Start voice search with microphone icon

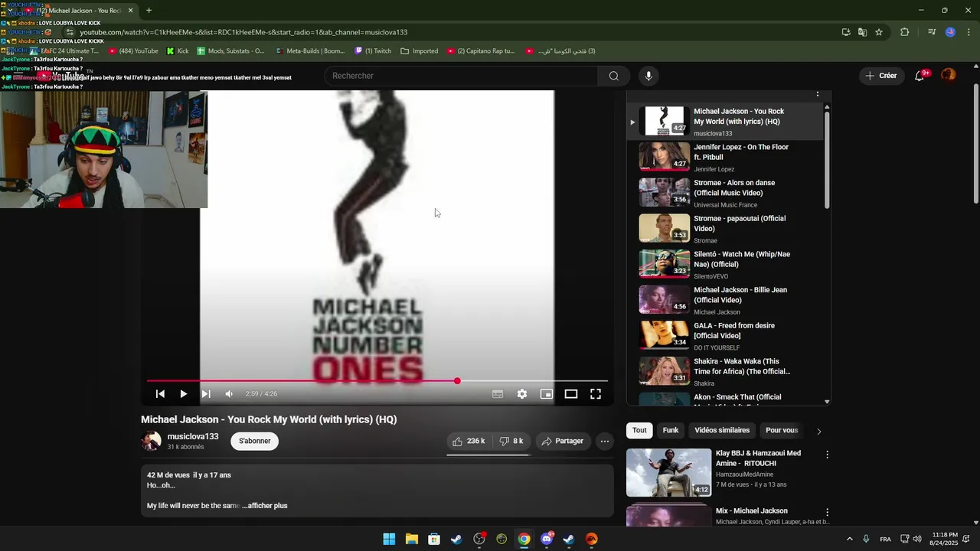click(648, 76)
